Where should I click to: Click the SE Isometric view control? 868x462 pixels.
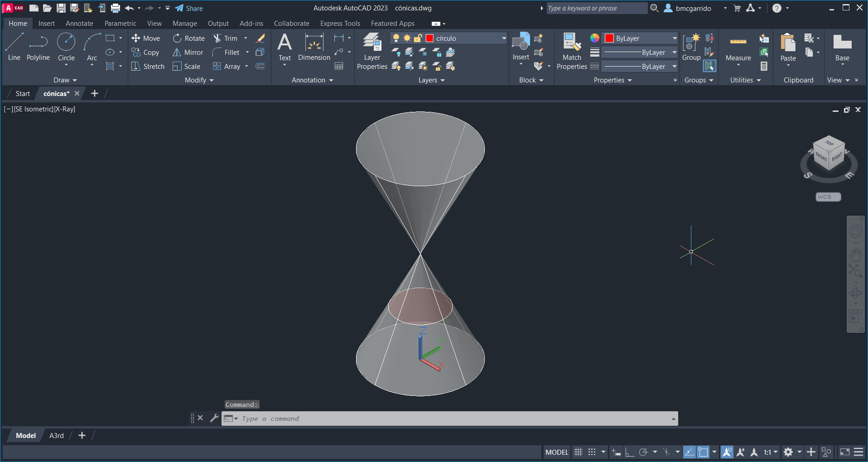(33, 109)
